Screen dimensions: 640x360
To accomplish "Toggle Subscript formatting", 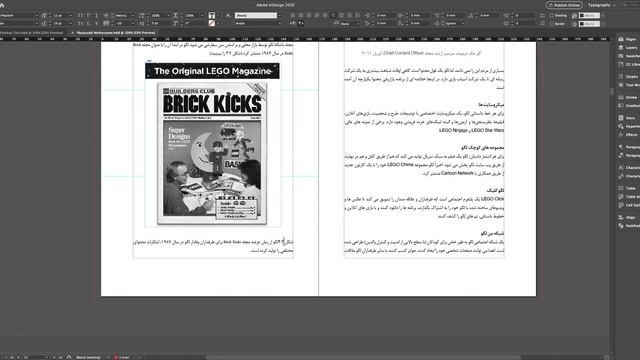I will (89, 24).
